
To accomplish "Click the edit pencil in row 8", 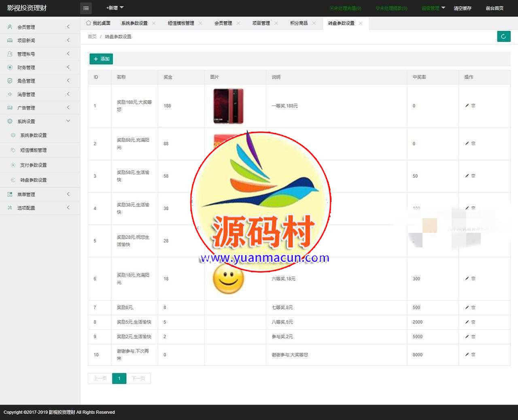I will click(x=467, y=322).
